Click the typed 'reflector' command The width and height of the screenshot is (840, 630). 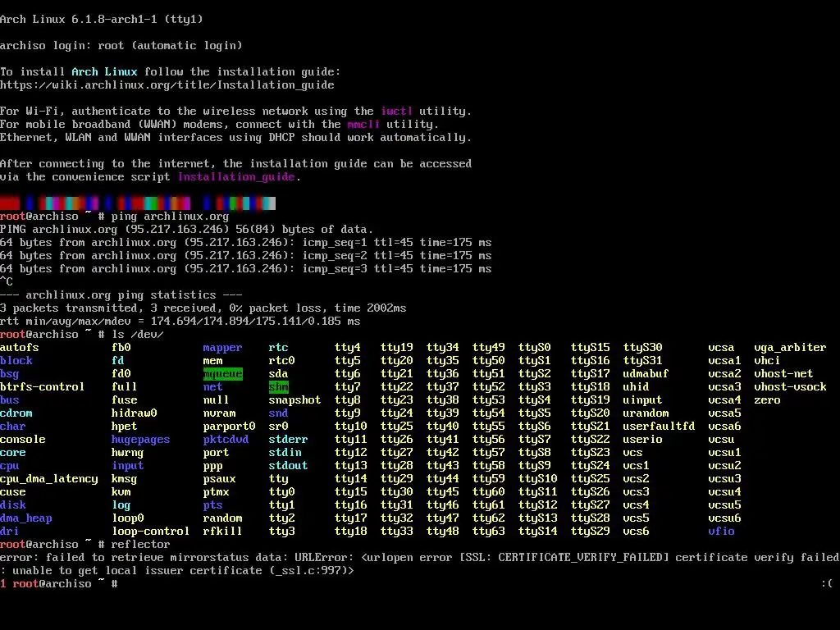140,545
